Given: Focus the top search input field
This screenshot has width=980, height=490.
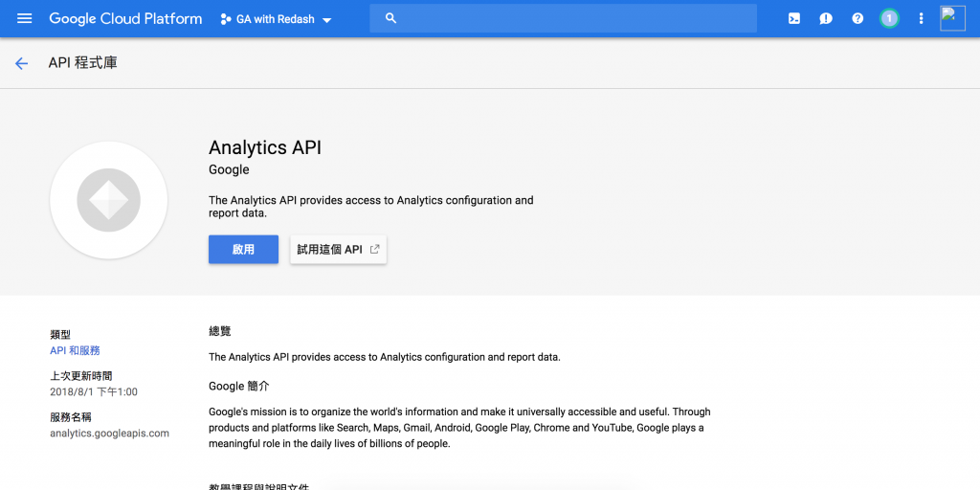Looking at the screenshot, I should (574, 18).
